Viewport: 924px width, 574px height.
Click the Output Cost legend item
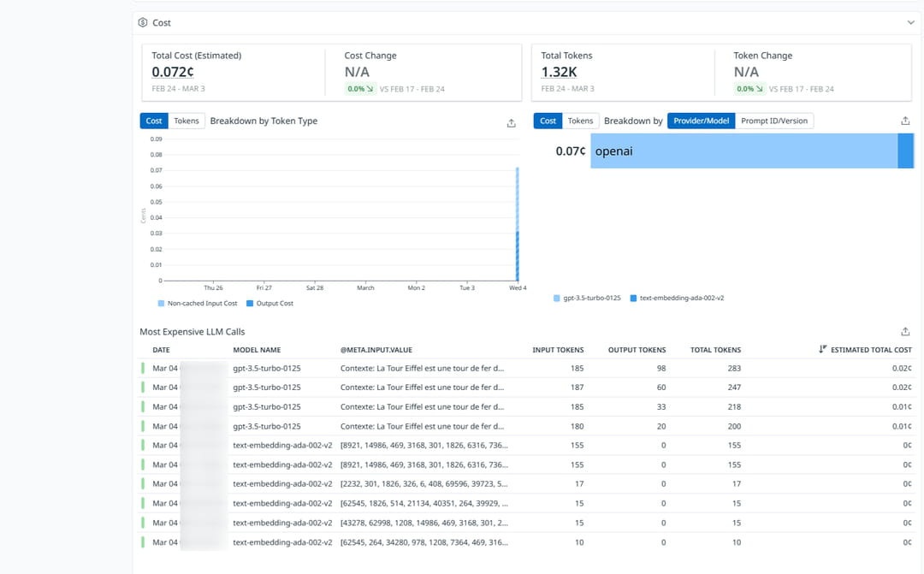click(x=274, y=304)
